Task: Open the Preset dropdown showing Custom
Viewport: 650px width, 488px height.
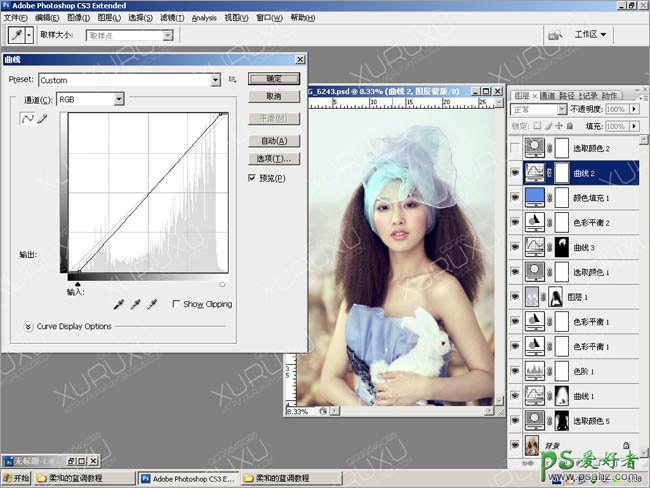Action: point(130,80)
